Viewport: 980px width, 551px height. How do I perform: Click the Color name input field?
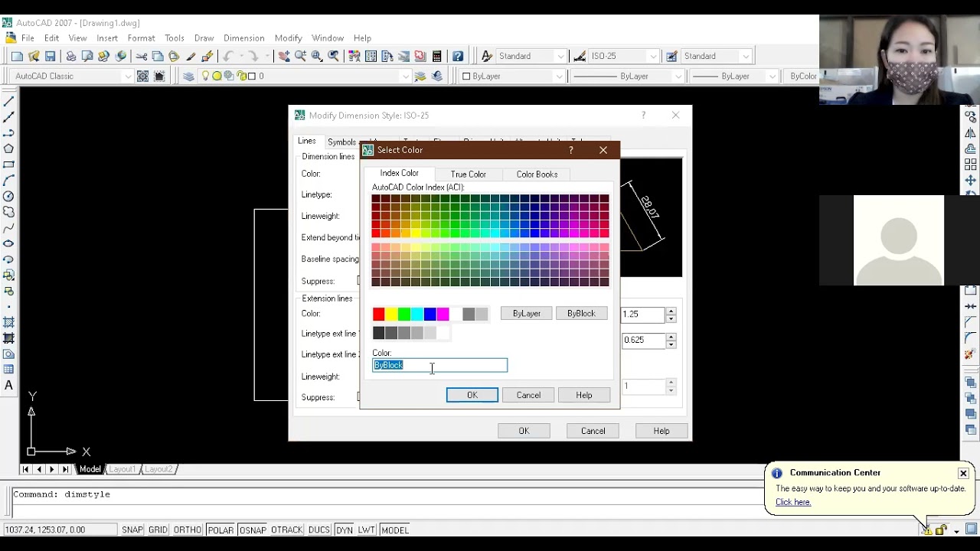pyautogui.click(x=439, y=365)
